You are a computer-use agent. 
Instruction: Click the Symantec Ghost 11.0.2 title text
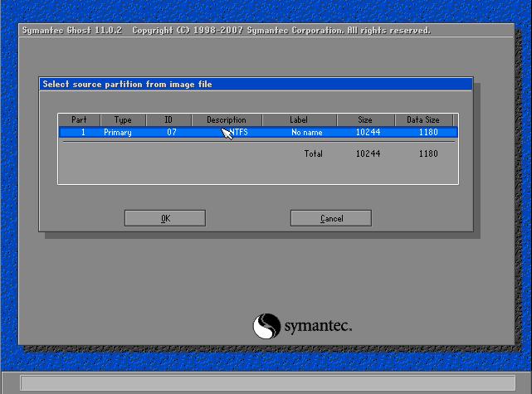[x=72, y=30]
